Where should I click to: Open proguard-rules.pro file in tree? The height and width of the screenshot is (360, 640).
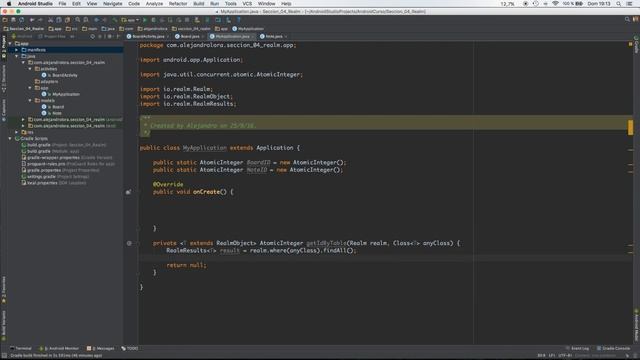coord(68,164)
